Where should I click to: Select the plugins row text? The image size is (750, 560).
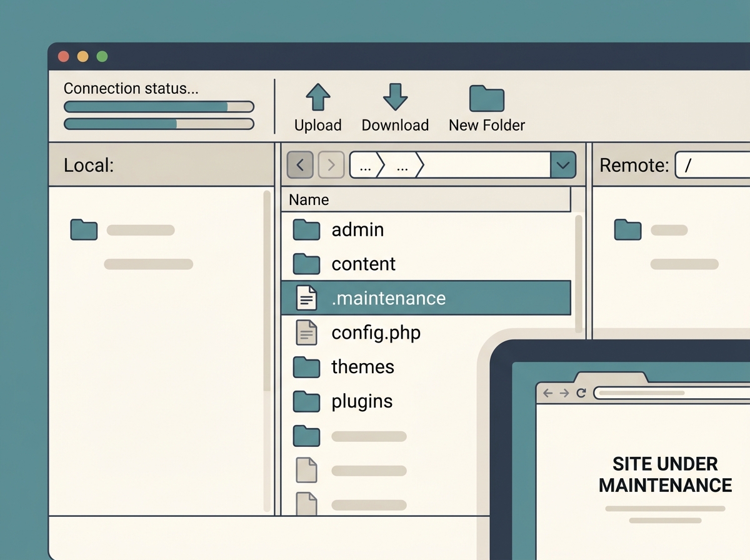(x=362, y=401)
